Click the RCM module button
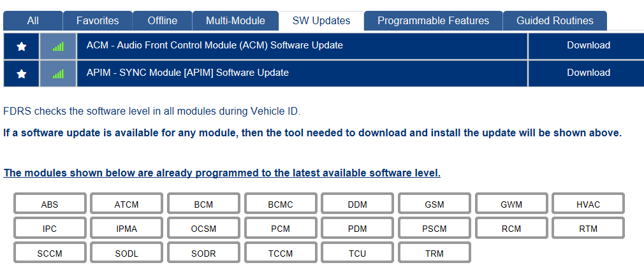 (511, 229)
